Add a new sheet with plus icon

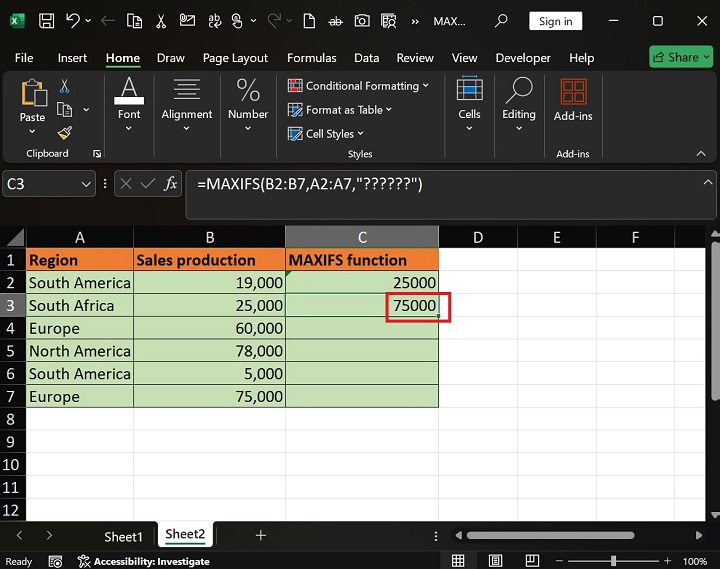[x=261, y=535]
